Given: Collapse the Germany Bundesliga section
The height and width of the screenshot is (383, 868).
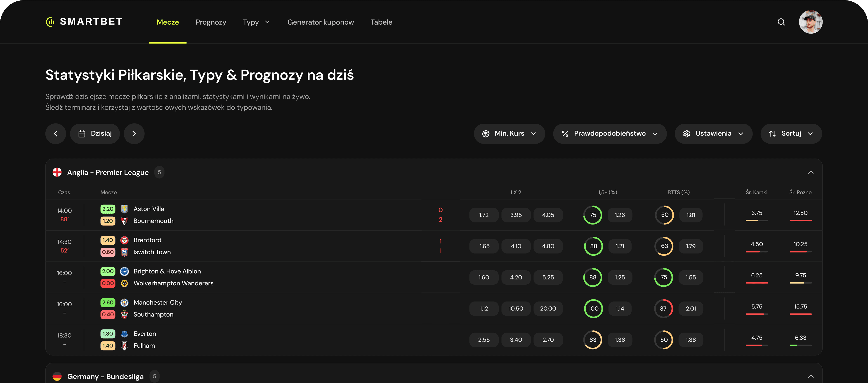Looking at the screenshot, I should (811, 376).
